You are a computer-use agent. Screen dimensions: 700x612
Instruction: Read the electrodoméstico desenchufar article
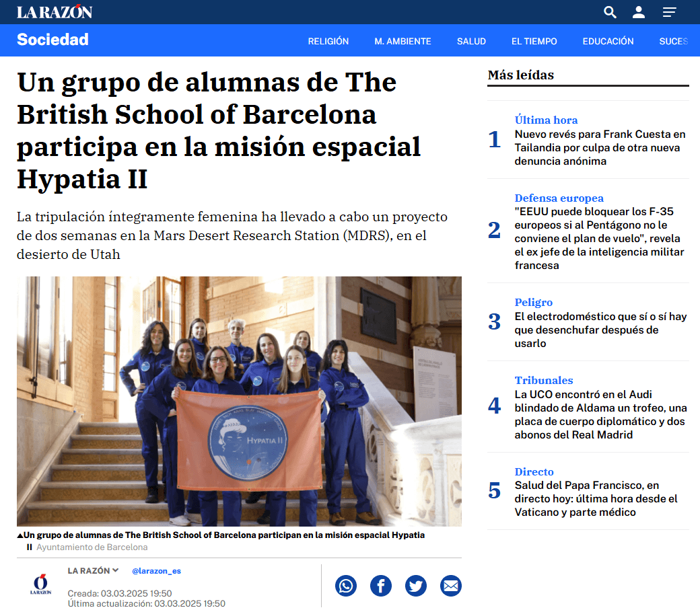[x=600, y=330]
